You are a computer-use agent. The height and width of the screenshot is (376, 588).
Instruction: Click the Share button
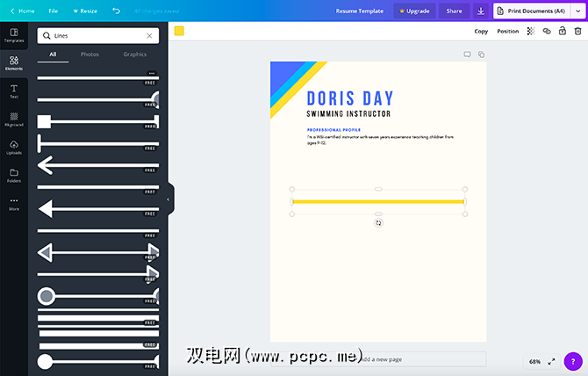[454, 11]
